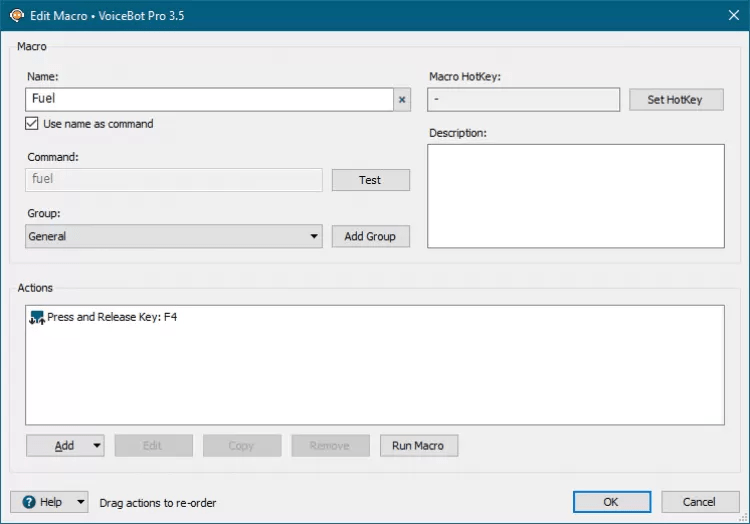This screenshot has width=750, height=524.
Task: Click the Help question mark icon
Action: [29, 502]
